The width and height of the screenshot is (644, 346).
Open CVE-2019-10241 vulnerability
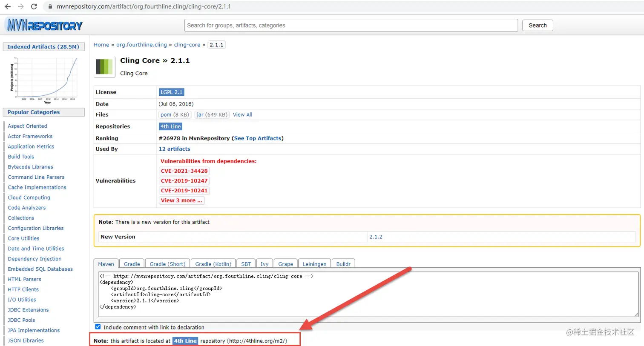(184, 191)
